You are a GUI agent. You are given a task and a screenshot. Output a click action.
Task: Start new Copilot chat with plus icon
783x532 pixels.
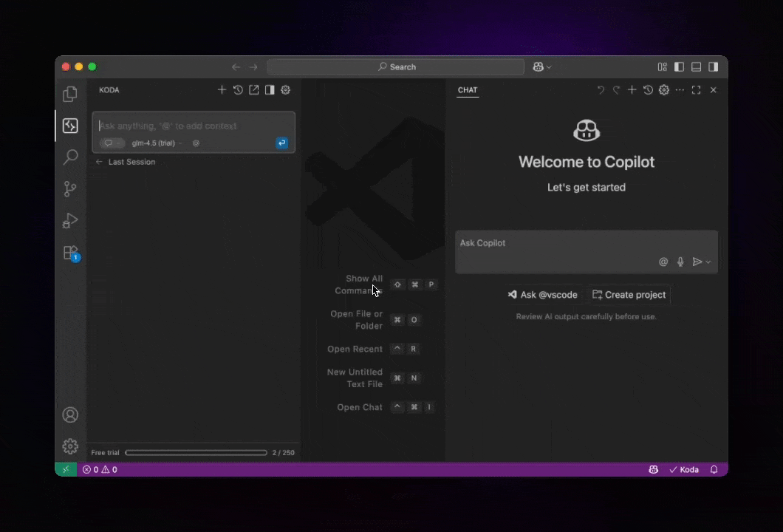(632, 90)
